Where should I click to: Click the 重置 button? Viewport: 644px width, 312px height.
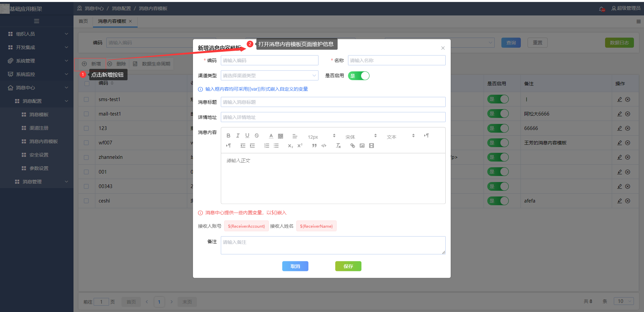(538, 43)
